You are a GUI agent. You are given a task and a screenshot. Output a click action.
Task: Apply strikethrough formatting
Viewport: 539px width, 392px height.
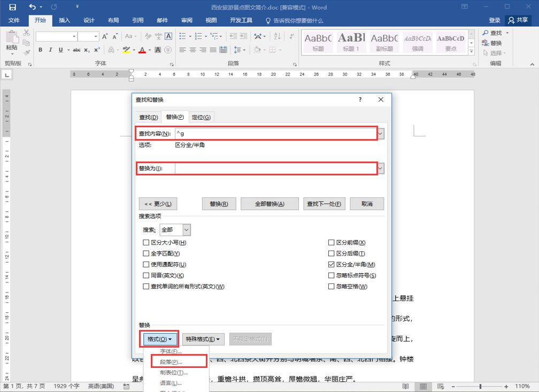(x=76, y=50)
